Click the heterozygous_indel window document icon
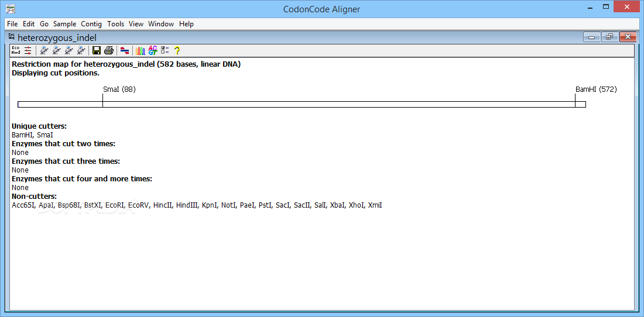 pos(12,37)
